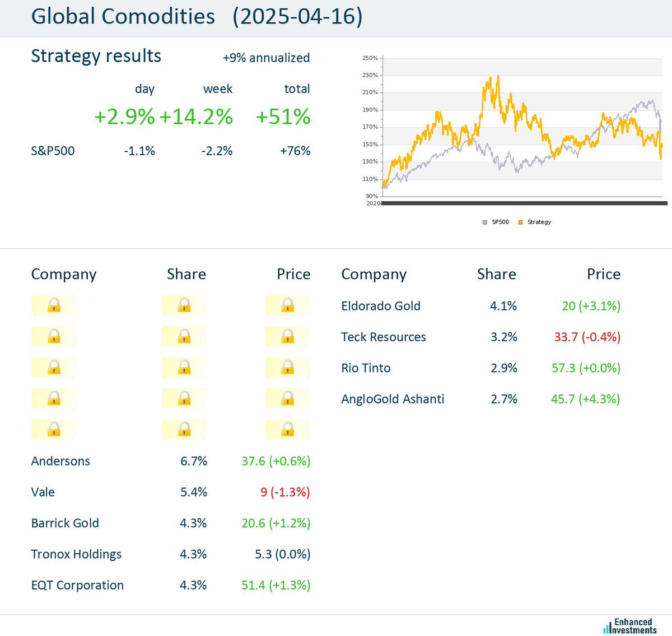Click the Rio Tinto 2.9% share value

[x=504, y=368]
